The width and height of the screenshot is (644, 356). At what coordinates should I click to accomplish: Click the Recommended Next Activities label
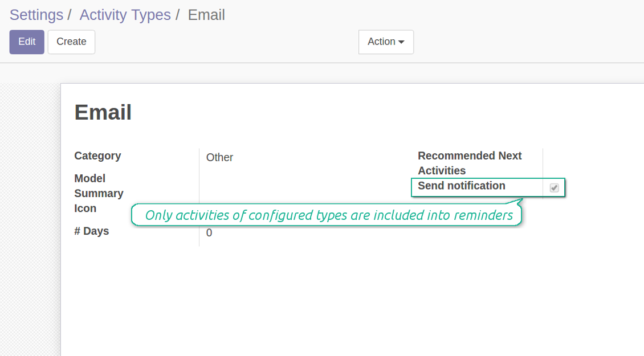pyautogui.click(x=470, y=163)
